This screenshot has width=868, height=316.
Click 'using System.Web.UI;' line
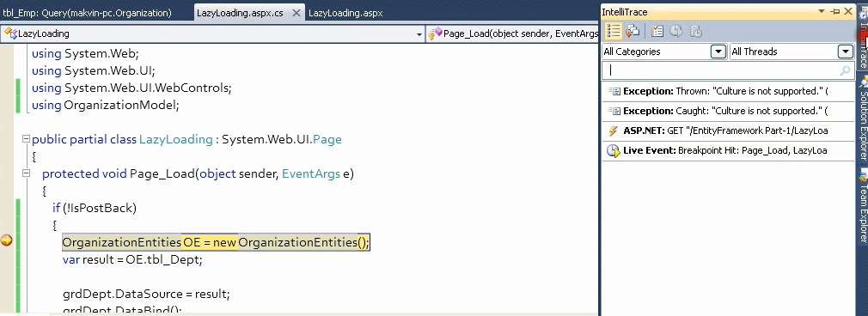click(x=93, y=70)
